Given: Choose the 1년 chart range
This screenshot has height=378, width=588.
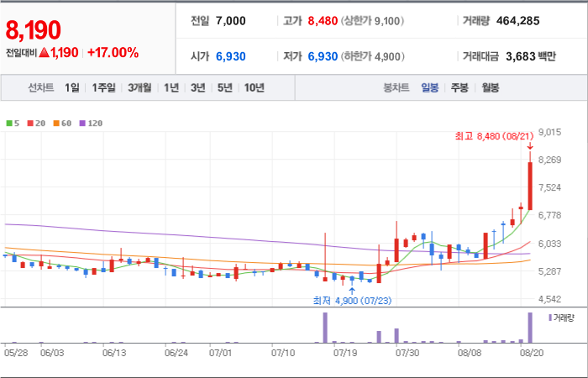Looking at the screenshot, I should click(171, 87).
